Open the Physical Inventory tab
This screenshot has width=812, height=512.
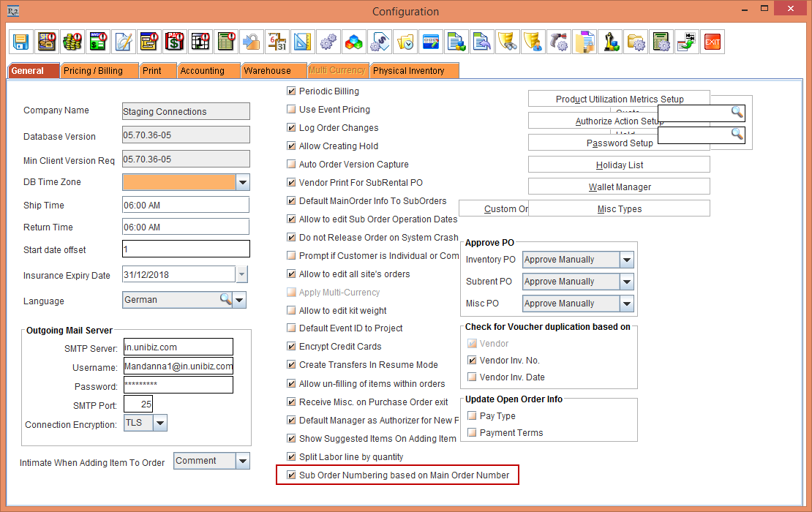(x=408, y=71)
